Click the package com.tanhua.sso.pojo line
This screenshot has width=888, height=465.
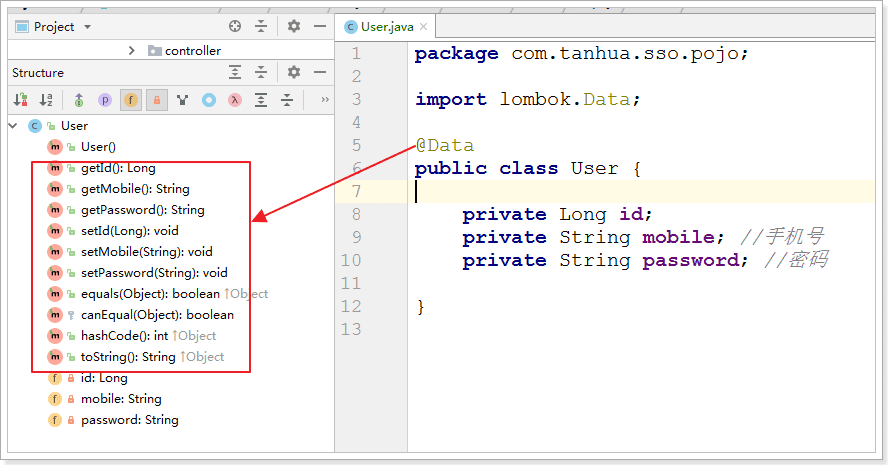[x=581, y=54]
